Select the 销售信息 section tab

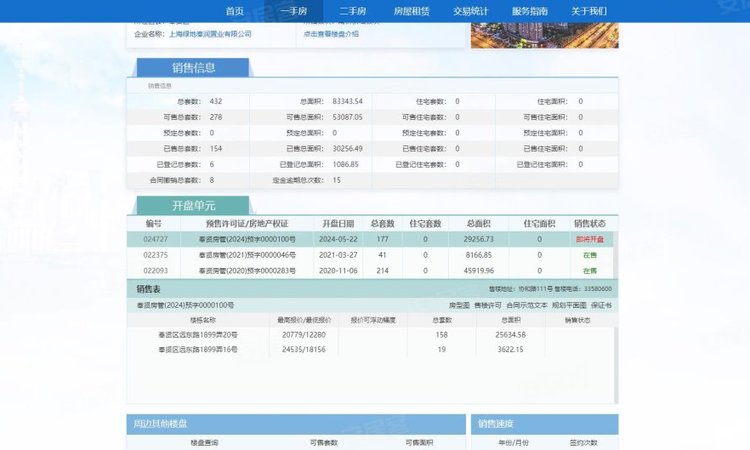click(193, 67)
